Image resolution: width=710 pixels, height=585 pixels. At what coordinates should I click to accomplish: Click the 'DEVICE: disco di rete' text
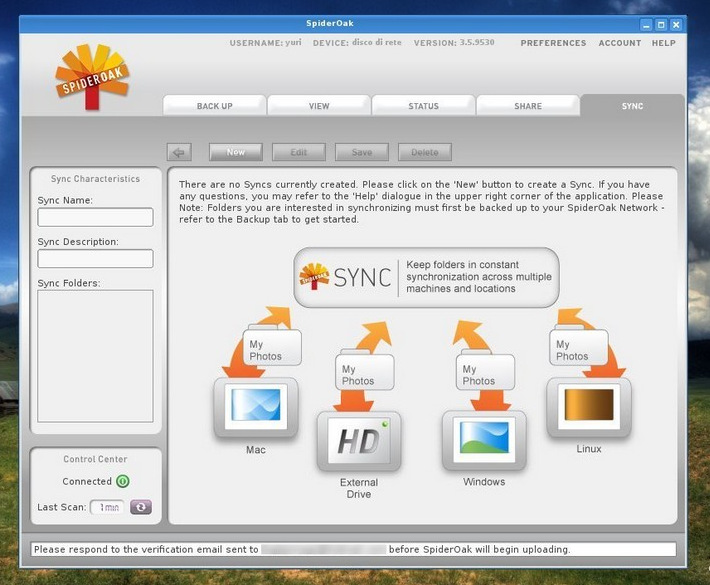pyautogui.click(x=357, y=43)
